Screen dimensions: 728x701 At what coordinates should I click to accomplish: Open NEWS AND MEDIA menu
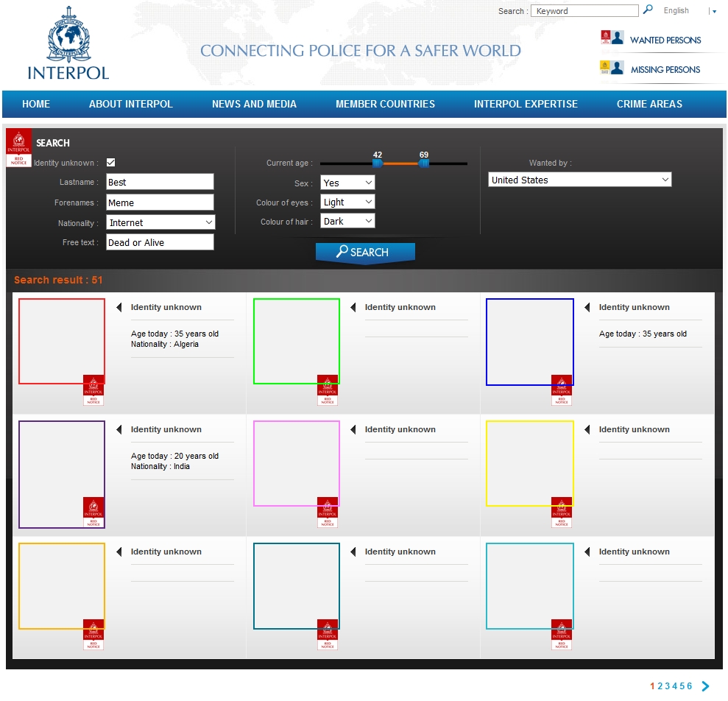[254, 104]
